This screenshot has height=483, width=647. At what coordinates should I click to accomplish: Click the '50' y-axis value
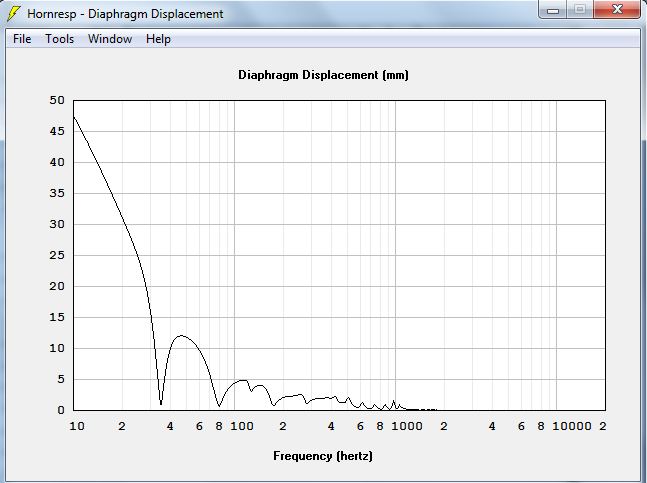pyautogui.click(x=57, y=100)
